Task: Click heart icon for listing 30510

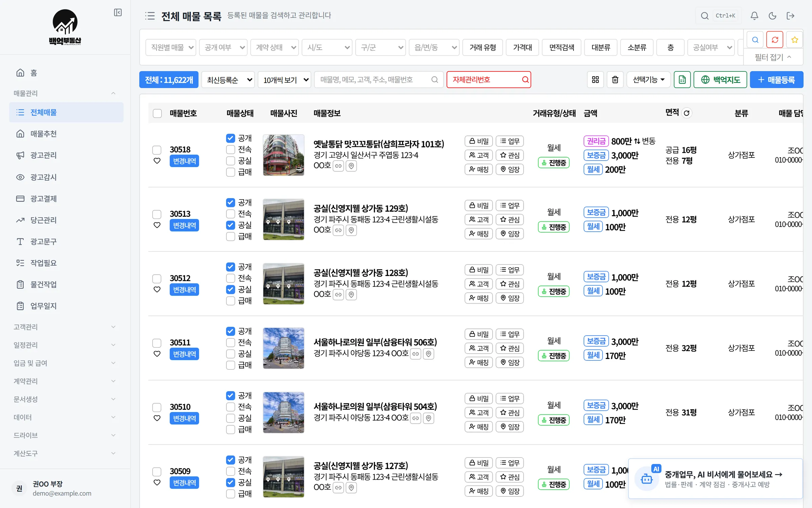Action: [157, 418]
